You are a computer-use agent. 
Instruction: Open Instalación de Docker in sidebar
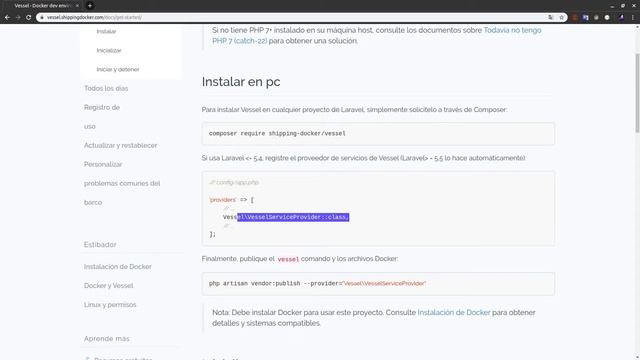tap(118, 267)
